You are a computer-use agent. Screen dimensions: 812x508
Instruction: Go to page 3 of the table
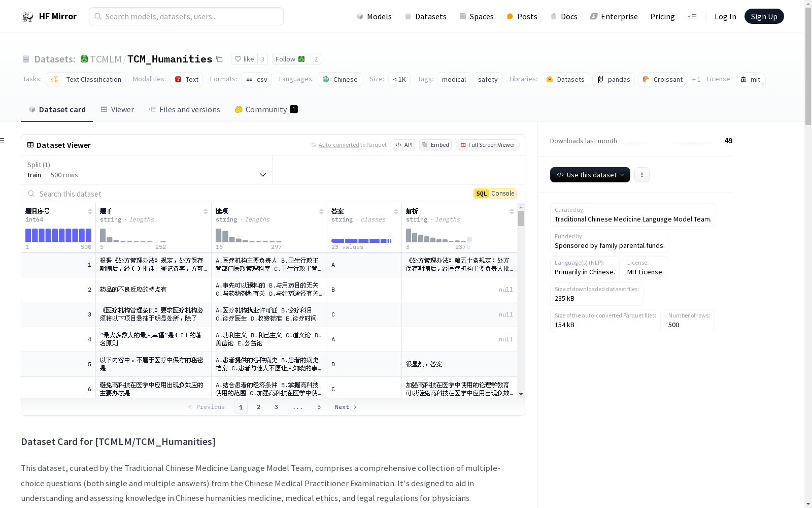(276, 407)
